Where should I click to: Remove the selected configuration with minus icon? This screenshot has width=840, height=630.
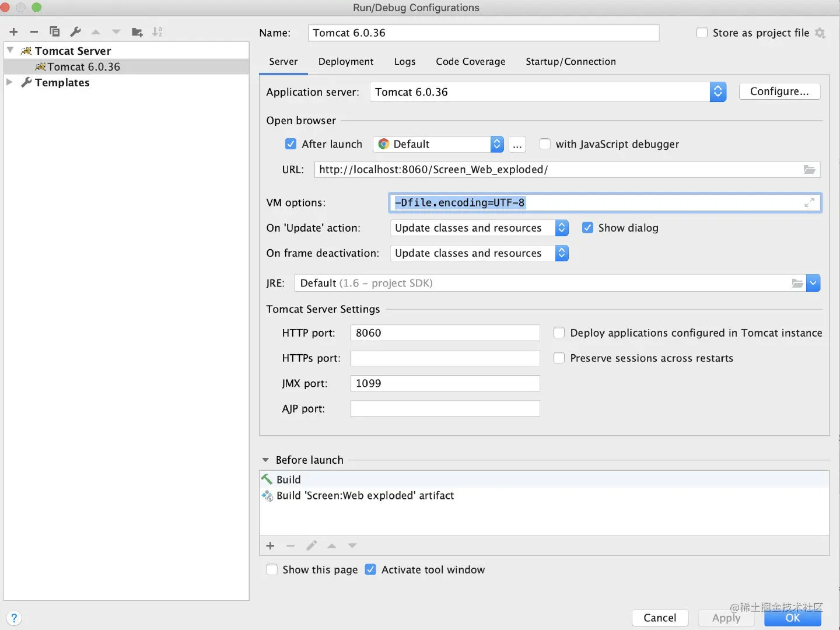(x=34, y=32)
